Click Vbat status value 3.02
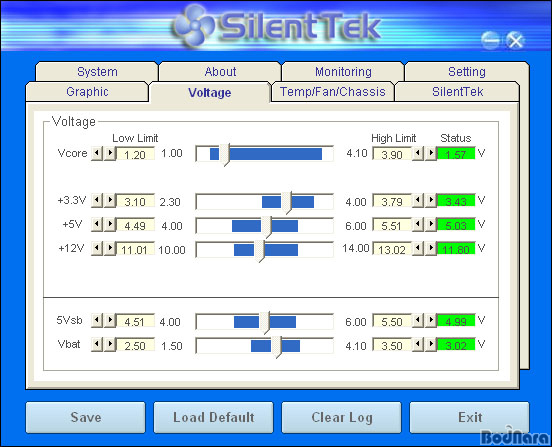Viewport: 552px width, 447px height. pyautogui.click(x=456, y=345)
